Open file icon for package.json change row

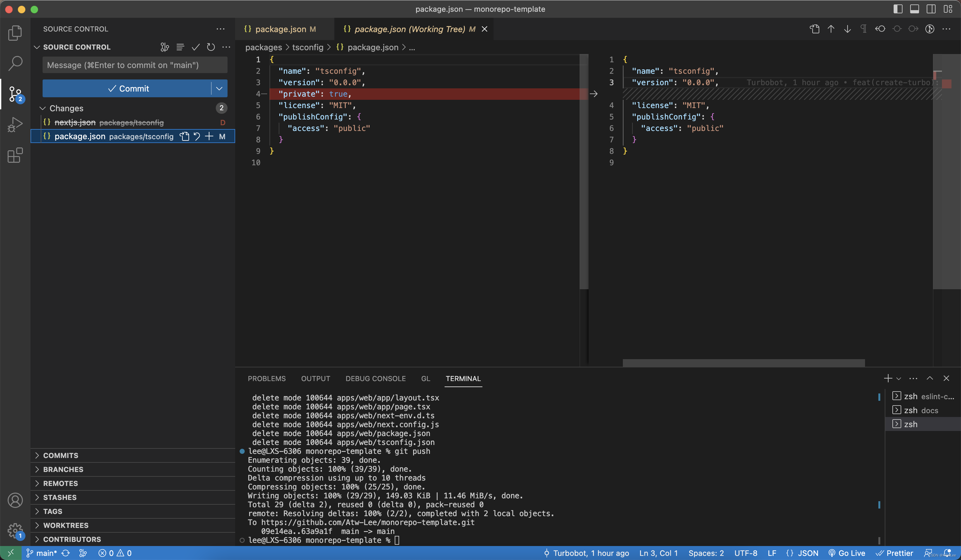(185, 136)
